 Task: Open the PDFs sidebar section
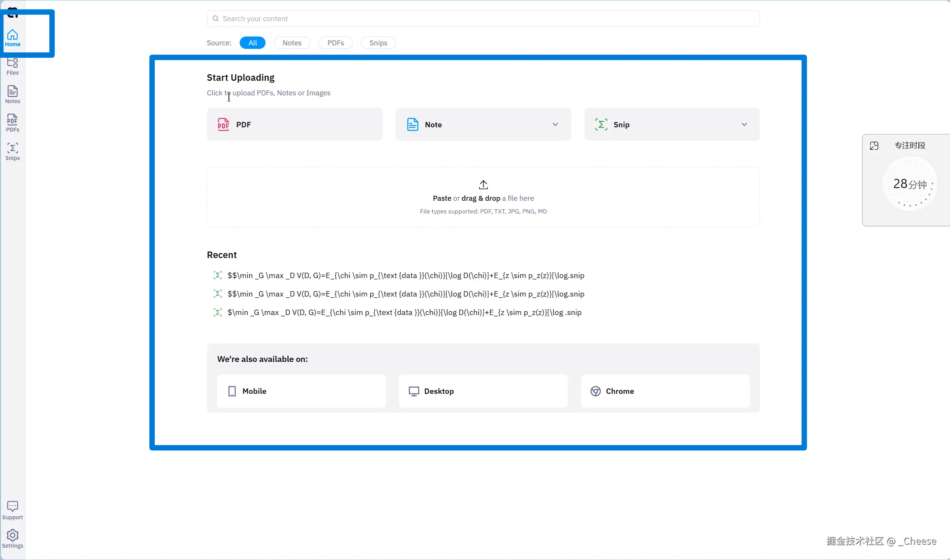[12, 123]
